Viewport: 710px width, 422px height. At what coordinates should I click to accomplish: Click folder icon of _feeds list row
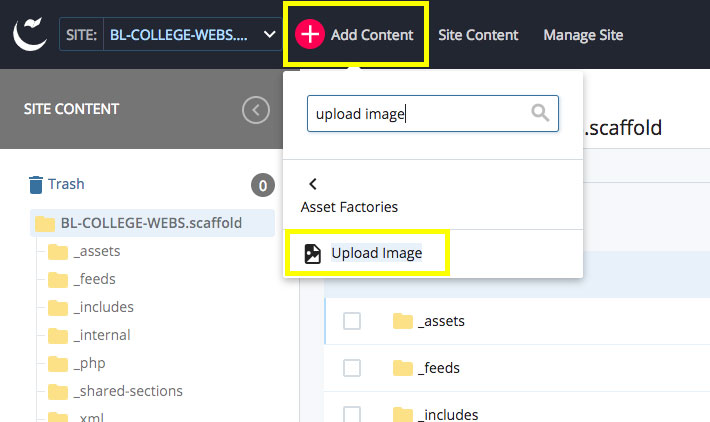pos(403,368)
